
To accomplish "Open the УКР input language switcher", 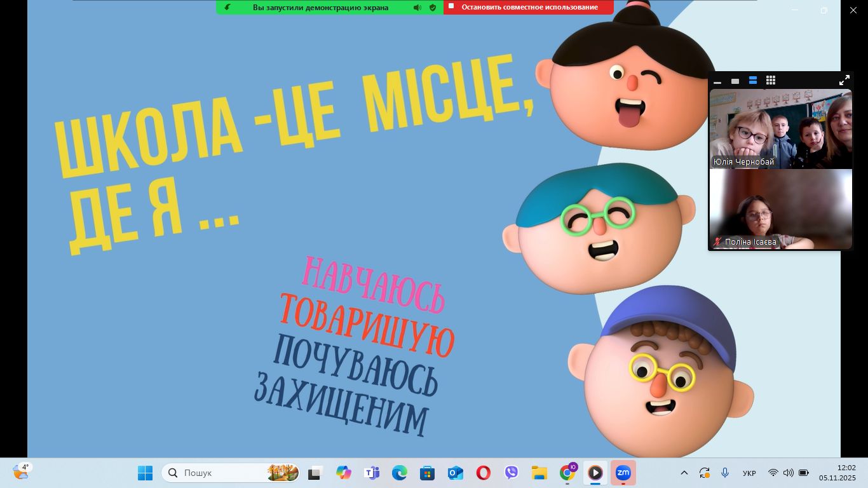I will [749, 473].
